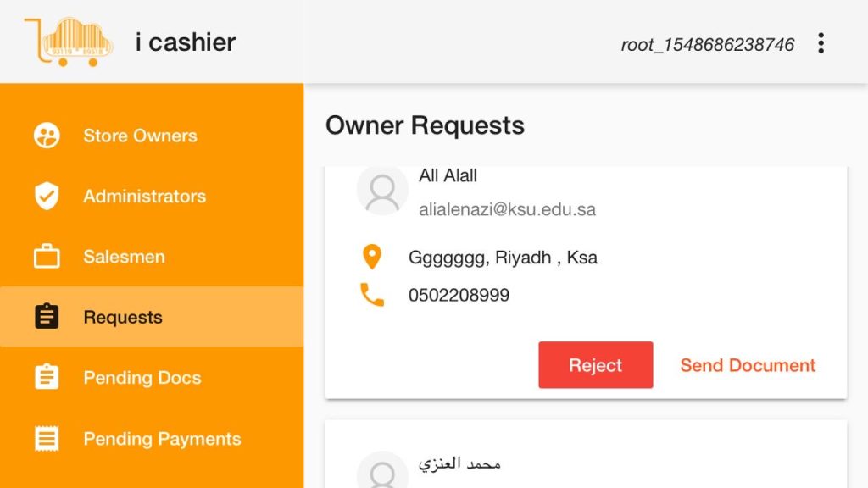Click the alialenazi@ksu.edu.sa email address
The height and width of the screenshot is (488, 868).
[x=507, y=209]
